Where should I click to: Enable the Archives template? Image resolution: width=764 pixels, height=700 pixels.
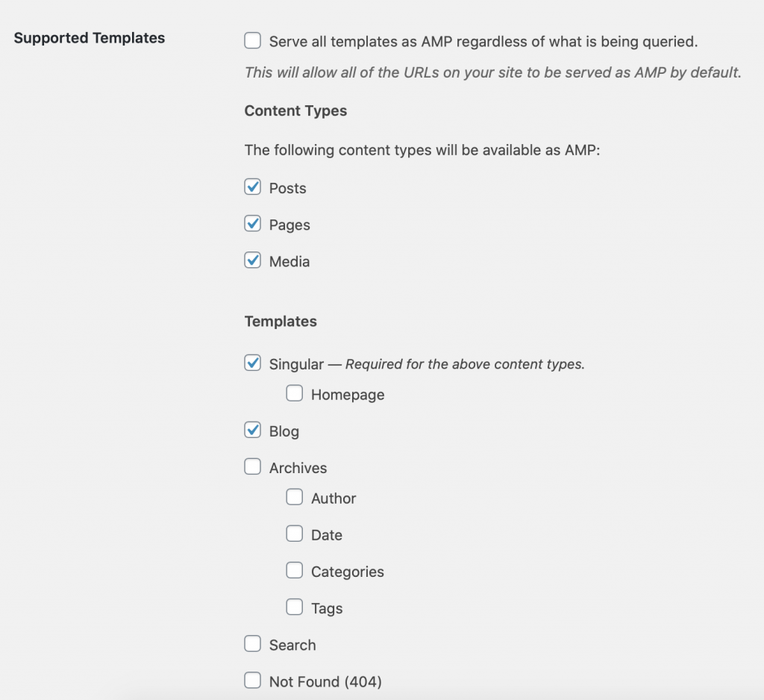[x=252, y=467]
